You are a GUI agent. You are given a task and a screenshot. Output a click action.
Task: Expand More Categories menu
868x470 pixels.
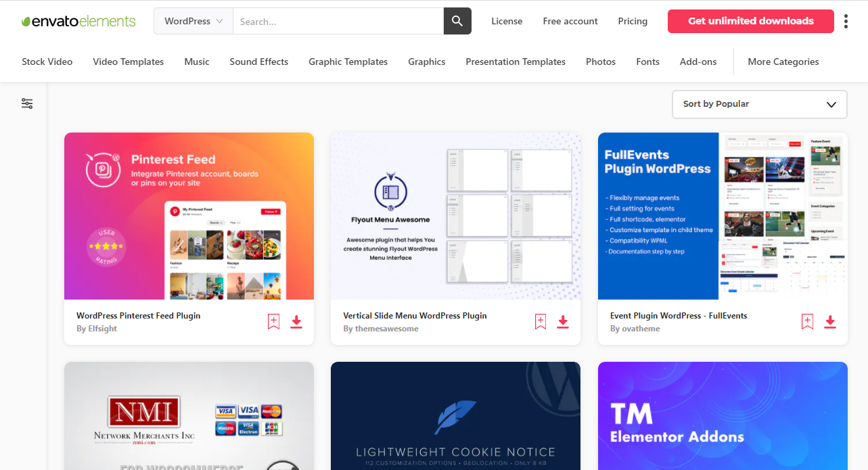pyautogui.click(x=783, y=62)
